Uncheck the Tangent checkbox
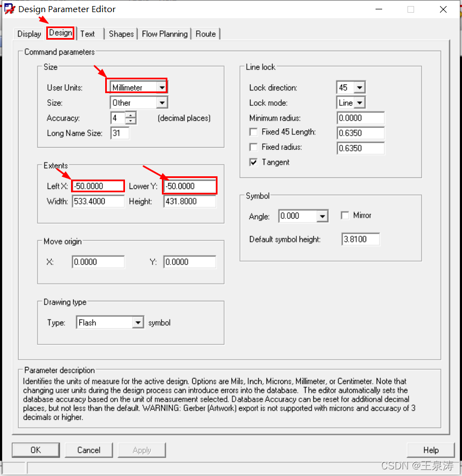 (x=253, y=163)
